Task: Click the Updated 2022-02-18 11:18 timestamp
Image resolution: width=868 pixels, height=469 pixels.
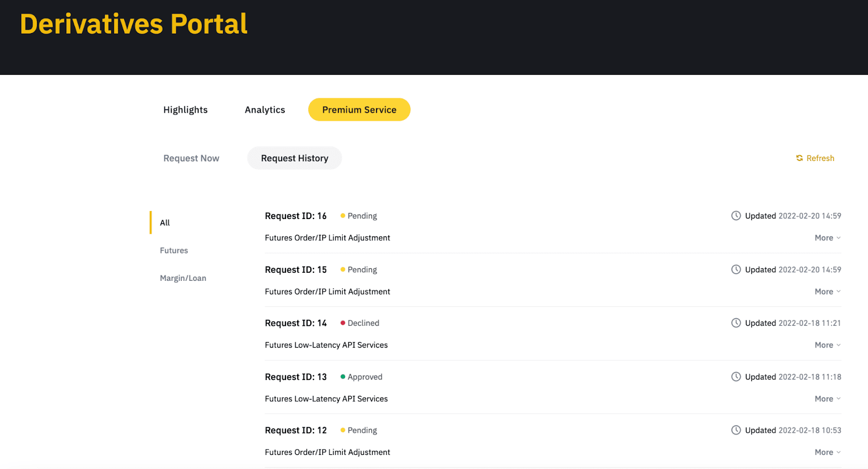Action: [x=793, y=377]
